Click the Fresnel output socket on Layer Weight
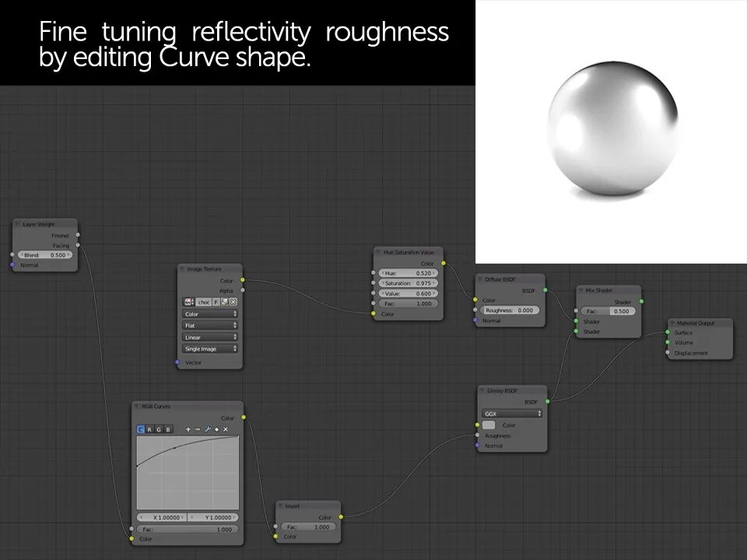The image size is (747, 560). pyautogui.click(x=78, y=235)
